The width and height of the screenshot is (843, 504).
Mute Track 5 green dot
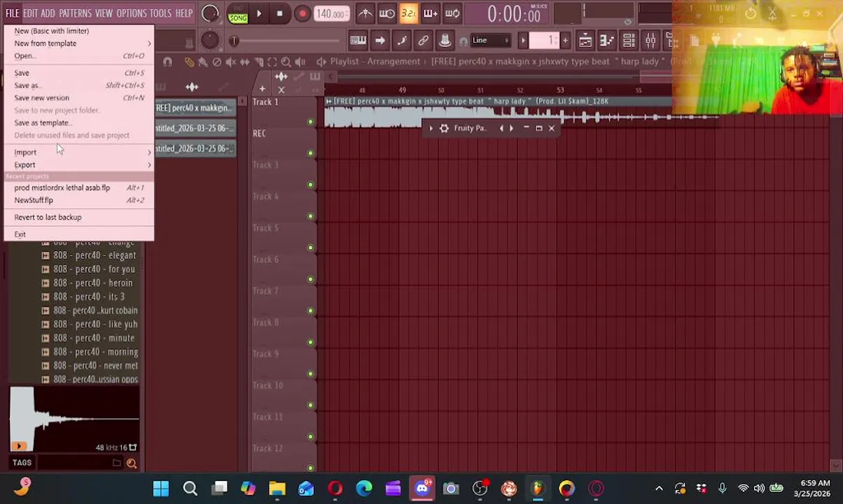pyautogui.click(x=310, y=248)
